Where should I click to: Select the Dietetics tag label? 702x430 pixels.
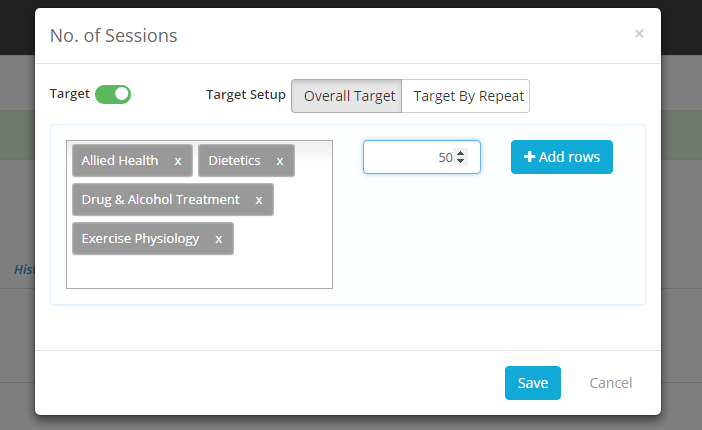234,161
